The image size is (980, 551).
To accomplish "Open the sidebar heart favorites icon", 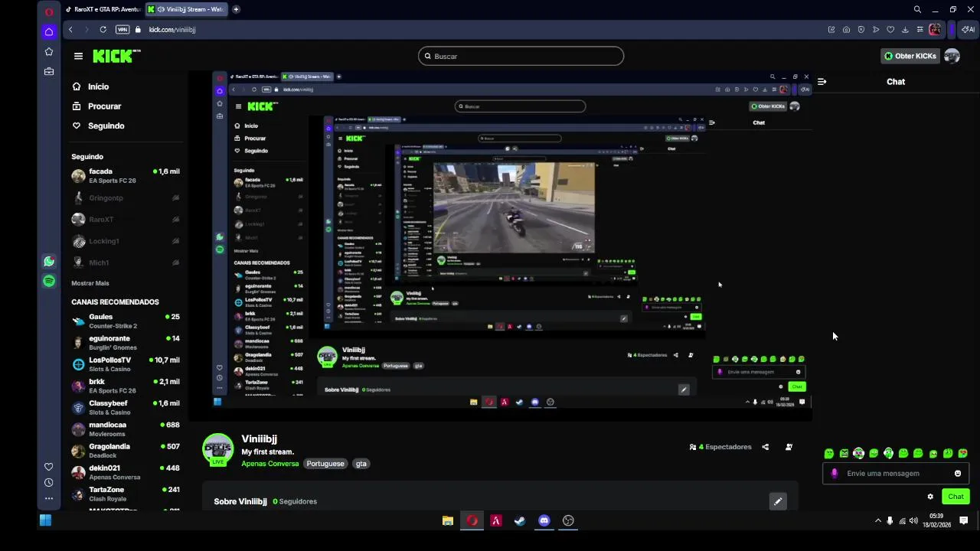I will pos(49,467).
